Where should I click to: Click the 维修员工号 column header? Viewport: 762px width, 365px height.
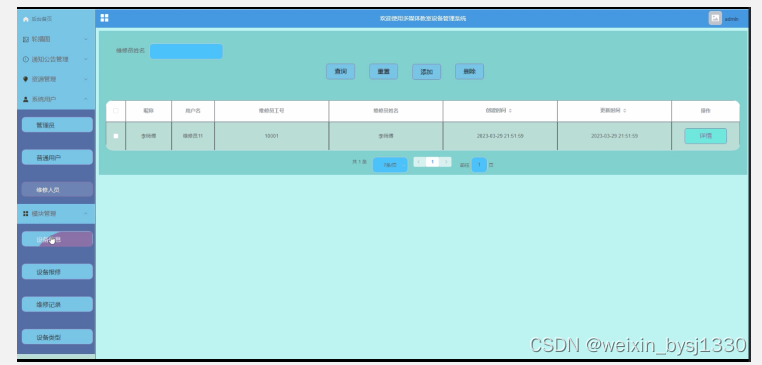[x=272, y=111]
